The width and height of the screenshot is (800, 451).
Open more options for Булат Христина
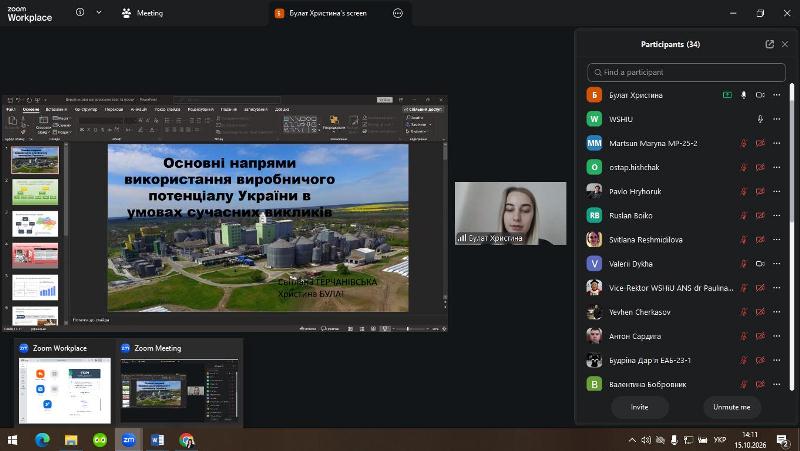pyautogui.click(x=777, y=95)
